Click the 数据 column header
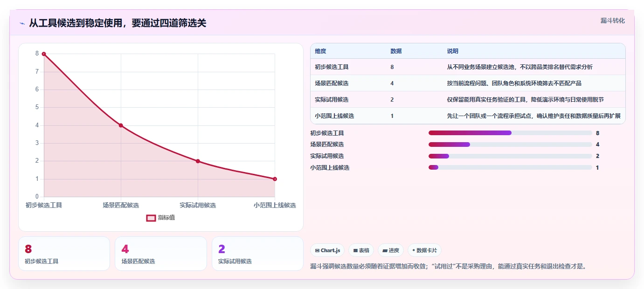Screen dimensions: 644x289 tap(396, 51)
